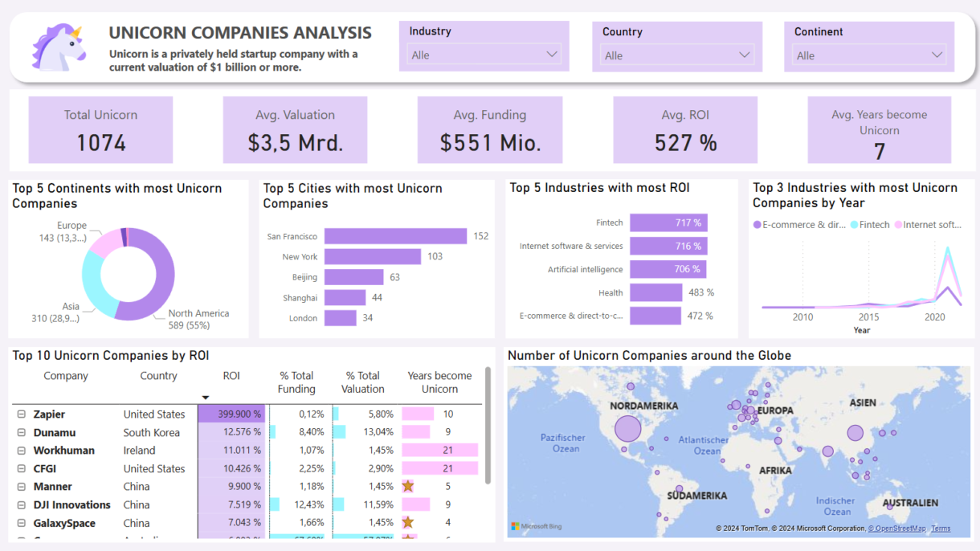Click the Company column header
This screenshot has width=980, height=551.
click(x=66, y=376)
